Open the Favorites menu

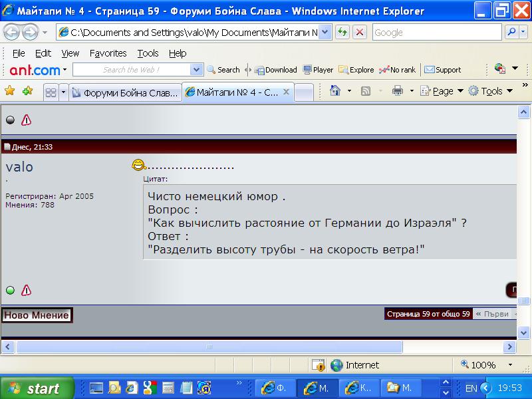click(108, 53)
